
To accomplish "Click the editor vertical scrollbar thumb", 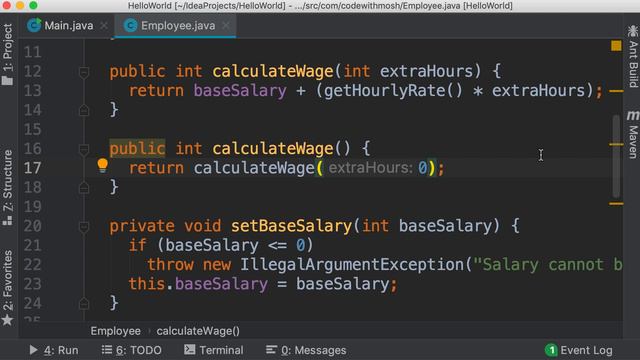I will pos(616,156).
